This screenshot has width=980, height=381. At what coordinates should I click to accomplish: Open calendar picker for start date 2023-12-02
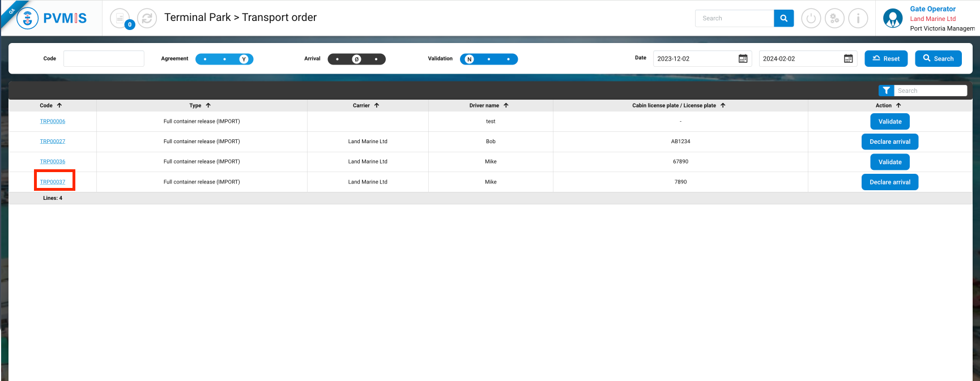pos(743,59)
